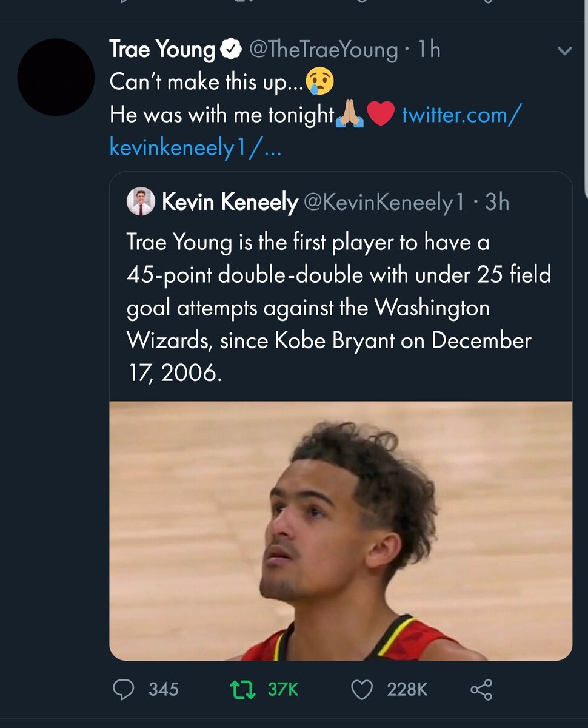Tap the share icon below the tweet

[x=481, y=690]
